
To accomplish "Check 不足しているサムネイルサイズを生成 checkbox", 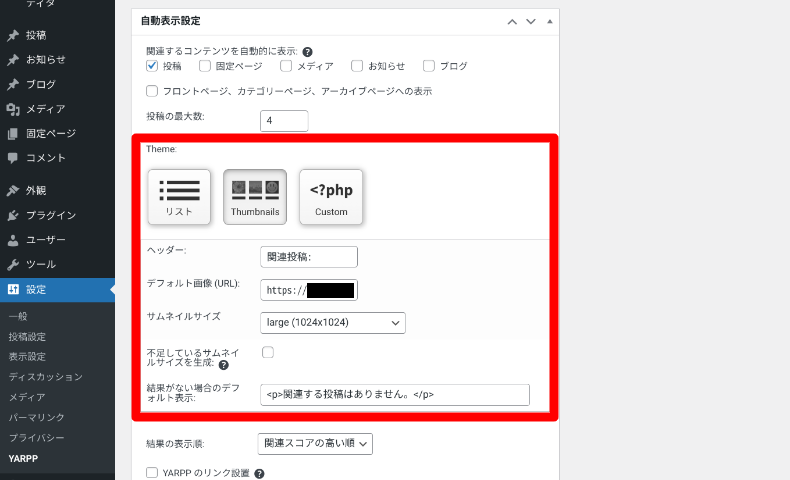I will [x=268, y=352].
